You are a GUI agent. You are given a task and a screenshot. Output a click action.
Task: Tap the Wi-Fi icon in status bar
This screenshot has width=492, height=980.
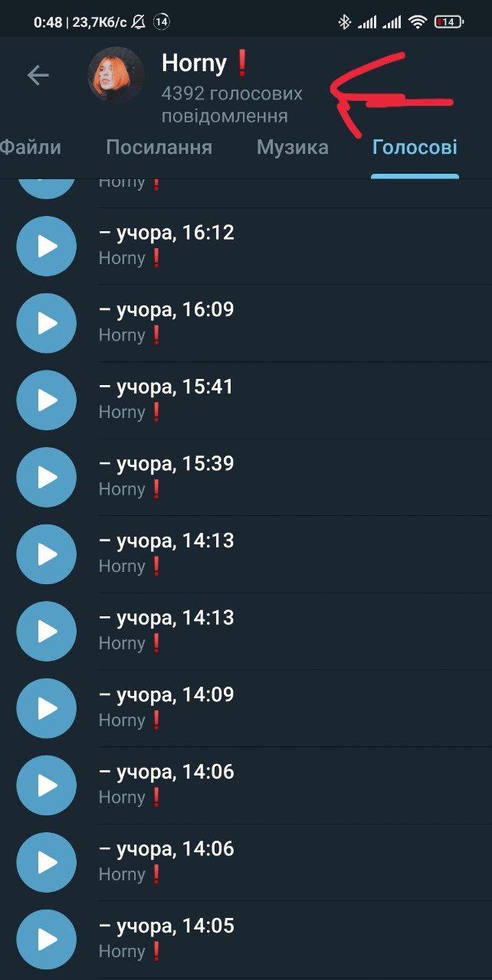click(417, 21)
